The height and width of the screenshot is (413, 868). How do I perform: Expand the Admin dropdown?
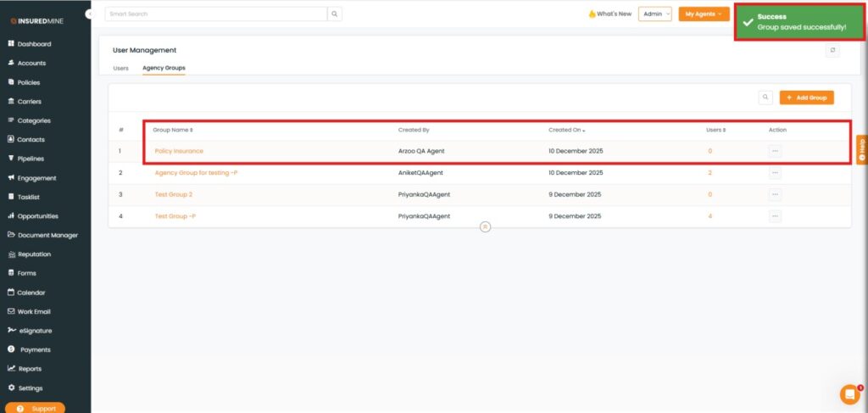[654, 14]
